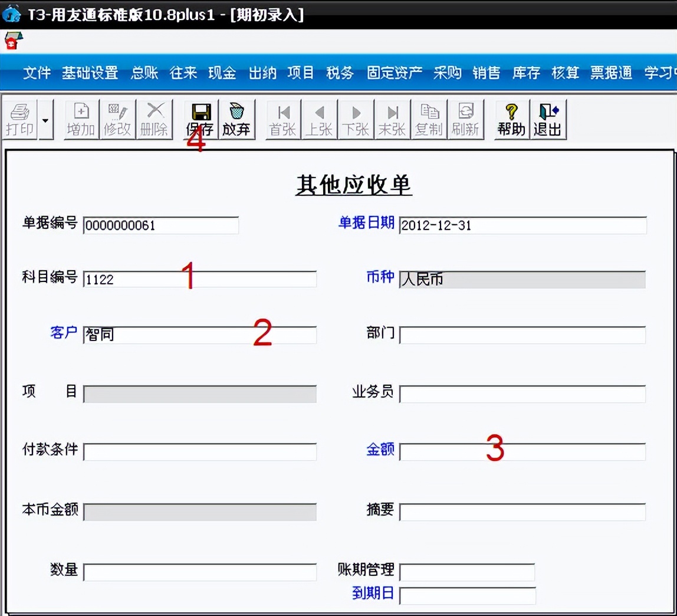This screenshot has height=616, width=677.
Task: Click the 删除 (delete) toolbar icon
Action: pos(155,118)
